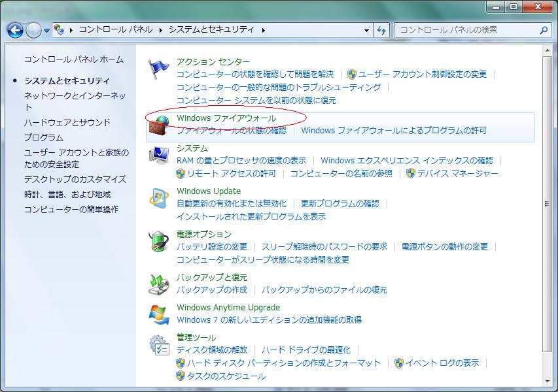Open the Windows ファイアウォール link
Viewport: 558px width, 392px height.
tap(226, 118)
